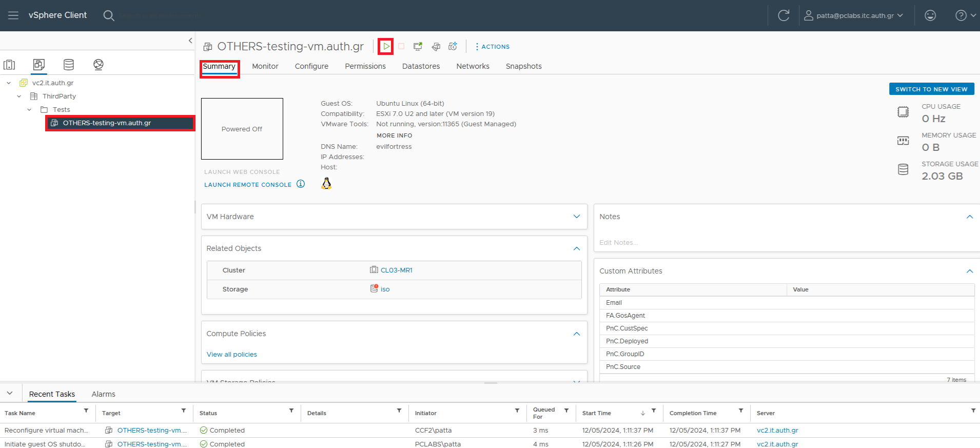The image size is (980, 448).
Task: Collapse the vc2.it.auth.gr tree node
Action: [x=9, y=83]
